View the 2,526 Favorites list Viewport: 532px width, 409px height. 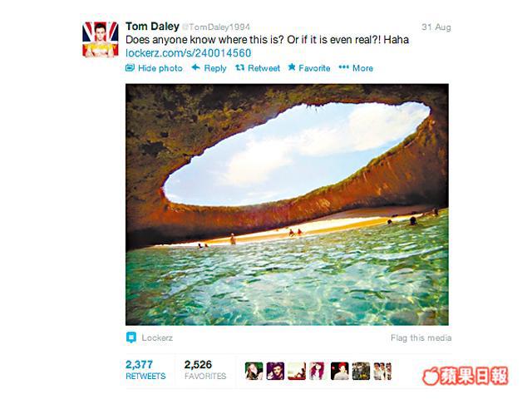pos(205,369)
